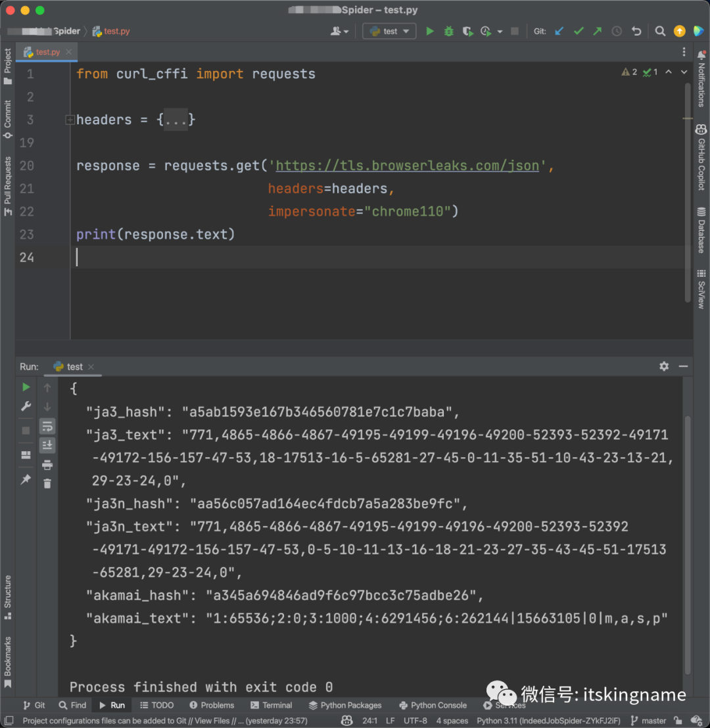
Task: Run the test configuration from the toolbar
Action: pos(430,31)
